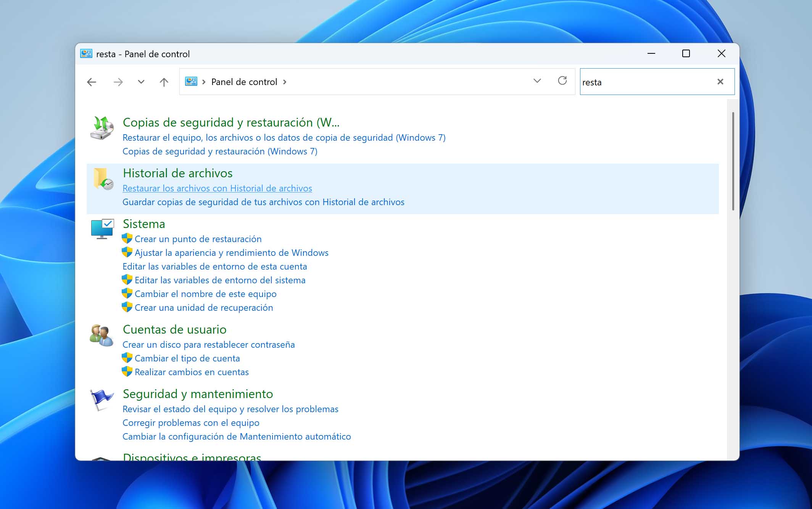The width and height of the screenshot is (812, 509).
Task: Expand the chevron before Panel de control
Action: tap(204, 82)
